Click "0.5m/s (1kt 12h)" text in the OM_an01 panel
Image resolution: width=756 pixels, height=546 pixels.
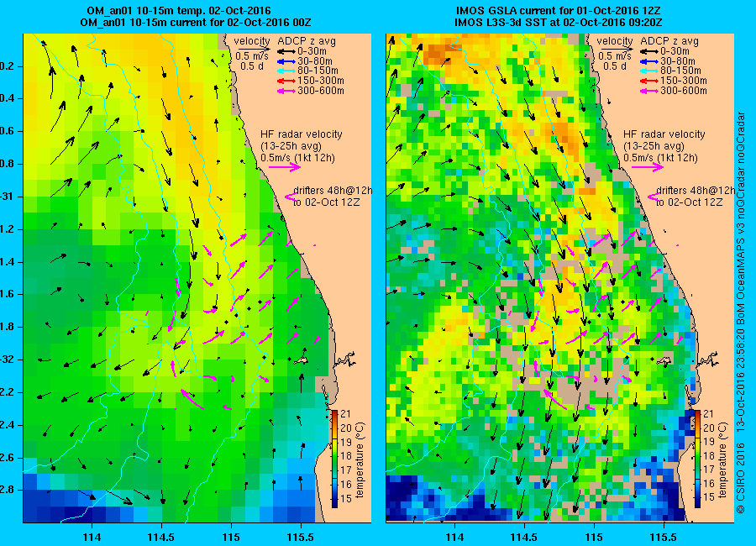point(297,158)
